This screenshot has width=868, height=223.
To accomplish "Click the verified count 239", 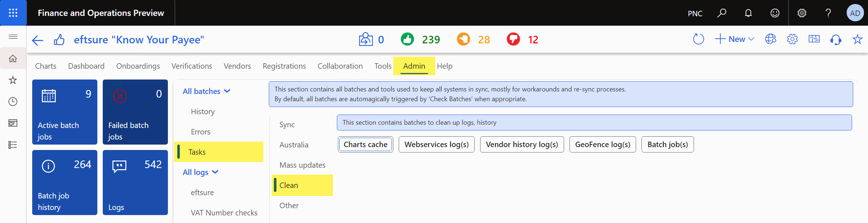I will pos(431,40).
